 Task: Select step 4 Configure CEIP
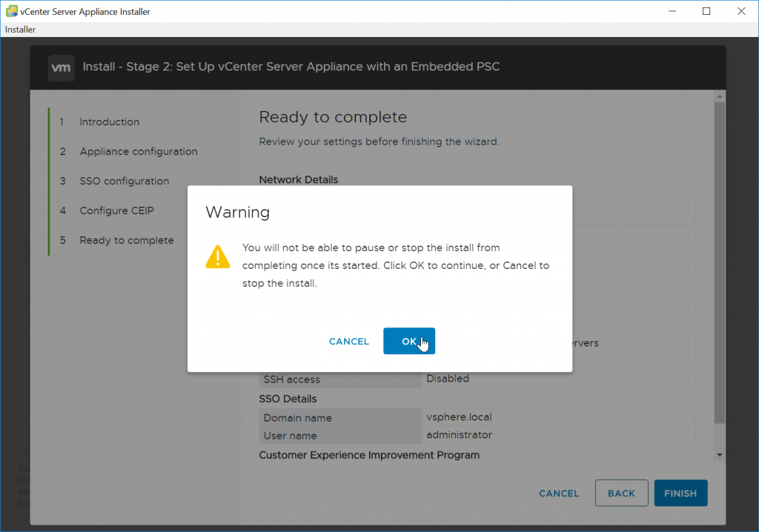click(x=116, y=210)
